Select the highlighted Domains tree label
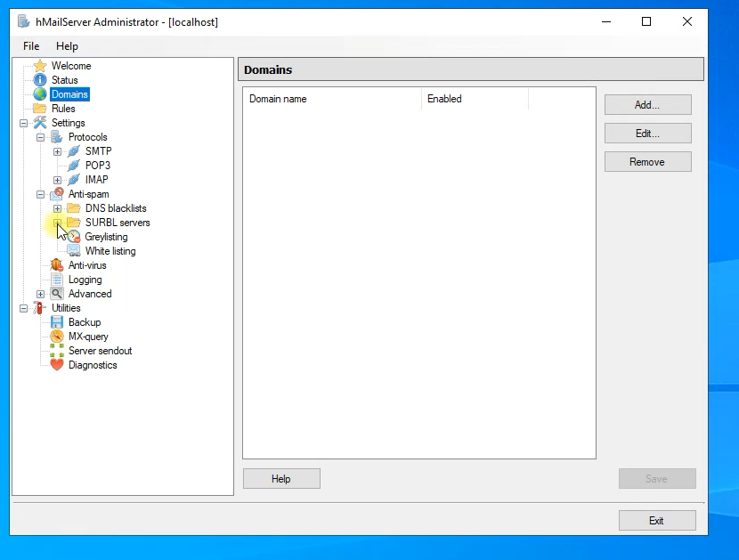739x560 pixels. click(69, 94)
